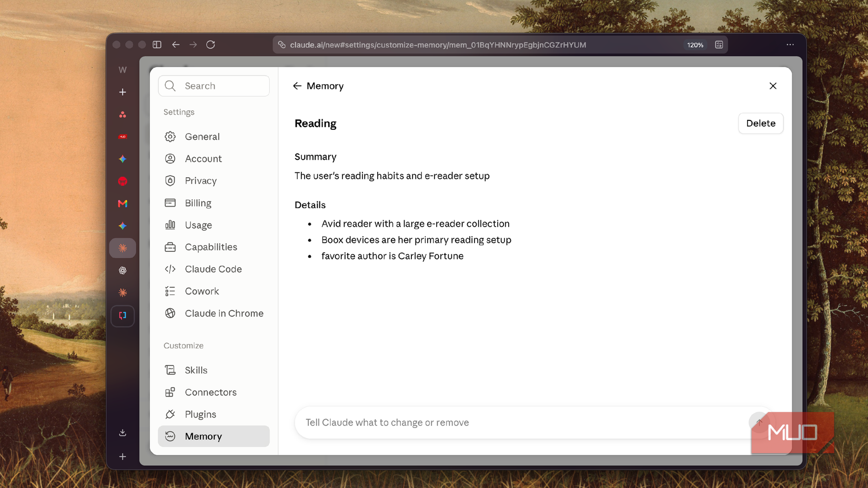Open General settings
The height and width of the screenshot is (488, 868).
coord(214,137)
